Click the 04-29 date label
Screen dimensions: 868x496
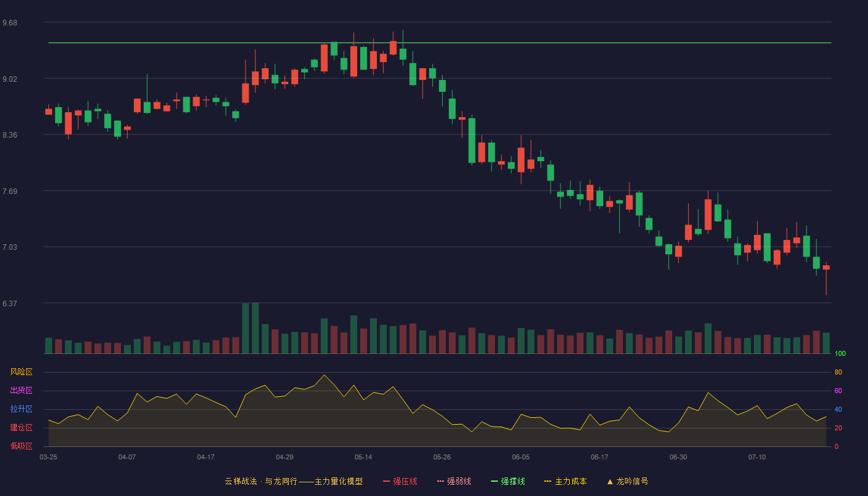[285, 457]
